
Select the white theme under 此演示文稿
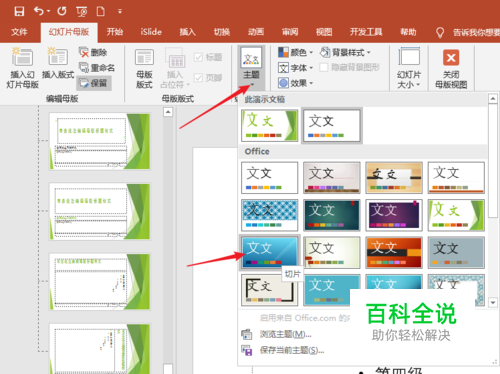(x=332, y=126)
